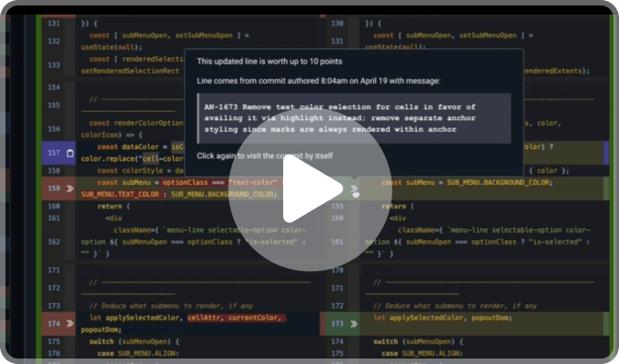The image size is (619, 364).
Task: Click double-chevron icon on left line 174
Action: [70, 322]
